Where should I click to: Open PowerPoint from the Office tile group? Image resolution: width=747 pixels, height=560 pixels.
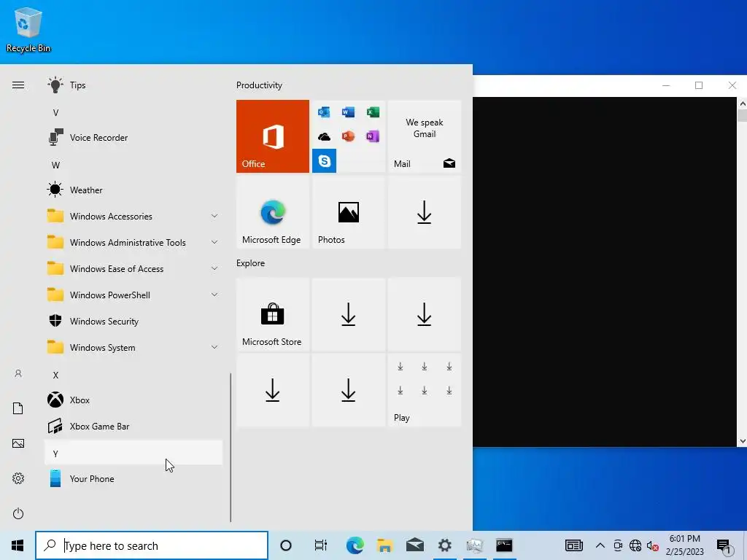click(x=348, y=136)
